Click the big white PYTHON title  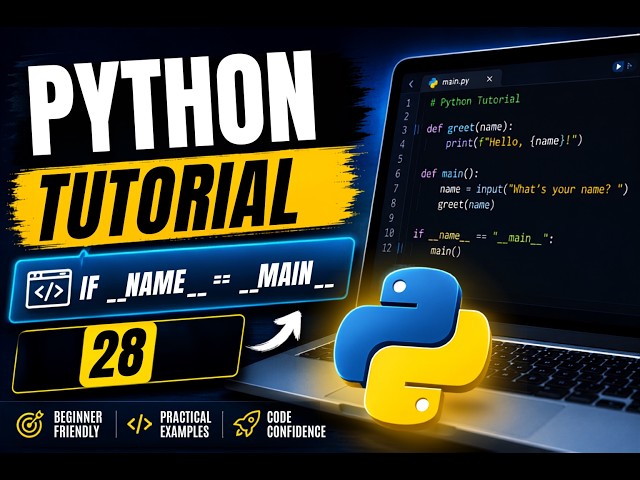coord(173,102)
